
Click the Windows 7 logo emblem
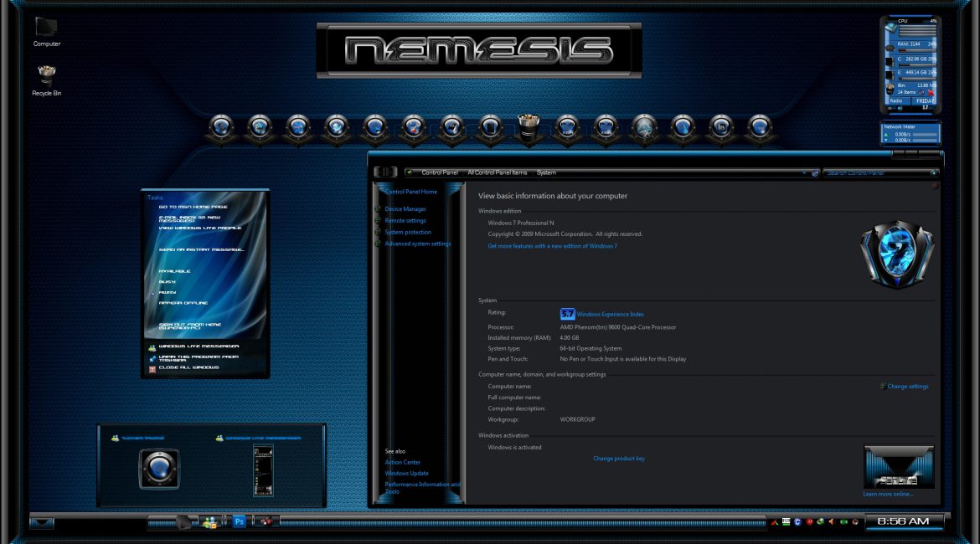point(897,254)
